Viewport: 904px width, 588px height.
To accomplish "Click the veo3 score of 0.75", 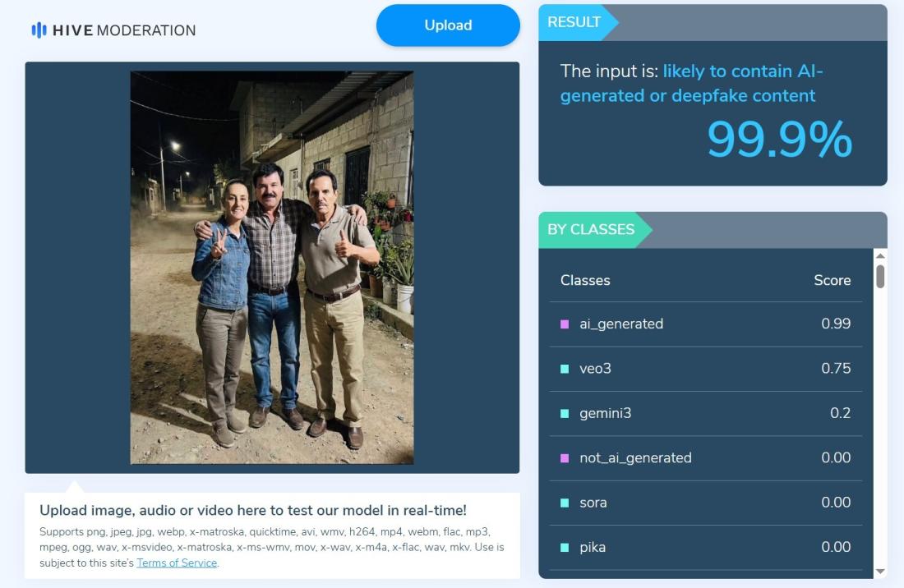I will click(836, 369).
